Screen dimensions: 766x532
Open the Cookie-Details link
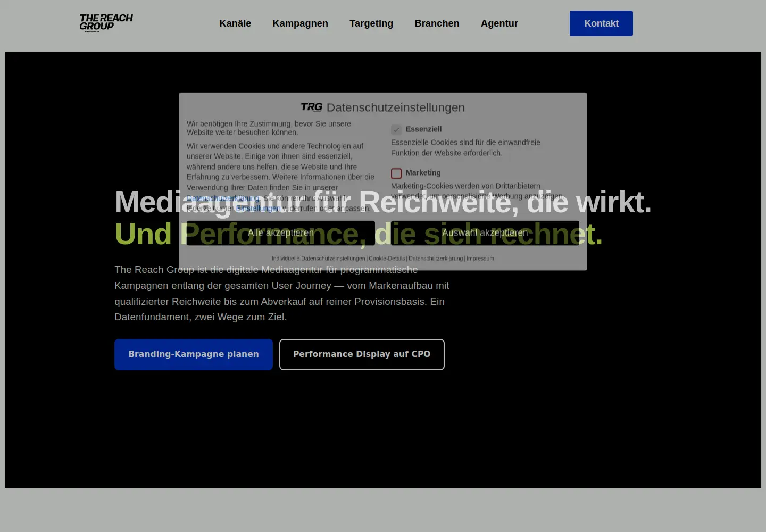[x=387, y=259]
